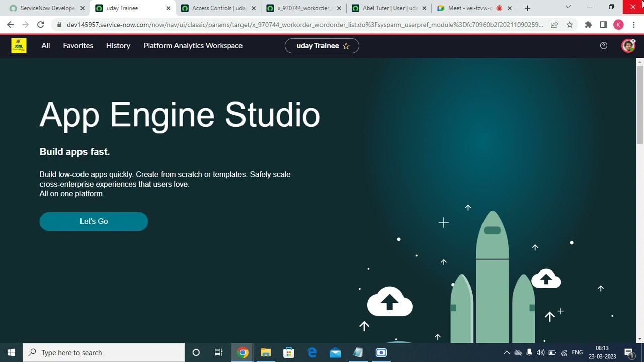Click the uday Trainee title pill
The image size is (644, 362).
click(322, 46)
